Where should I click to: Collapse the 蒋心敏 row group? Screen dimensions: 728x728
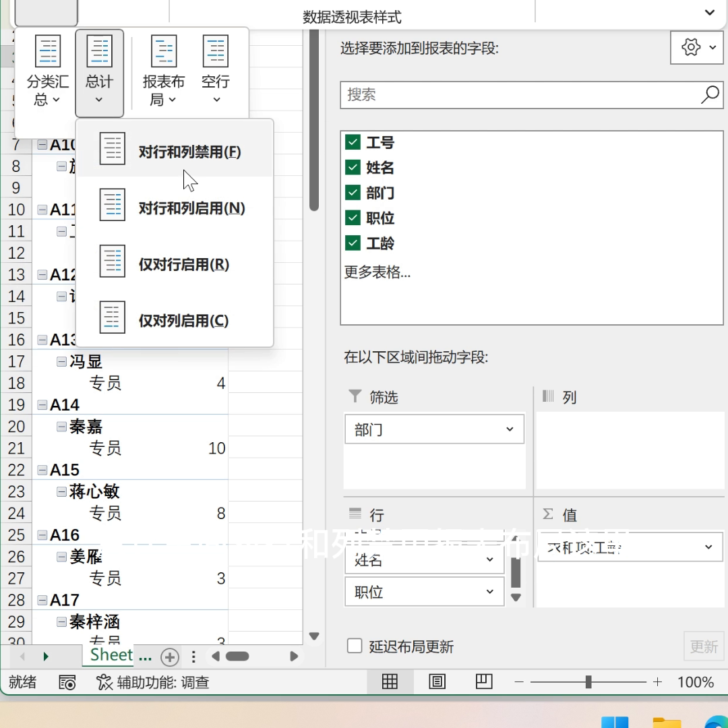[x=62, y=491]
